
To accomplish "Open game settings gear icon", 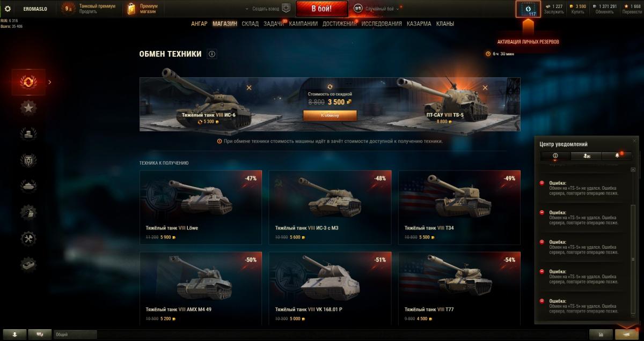I will [8, 9].
